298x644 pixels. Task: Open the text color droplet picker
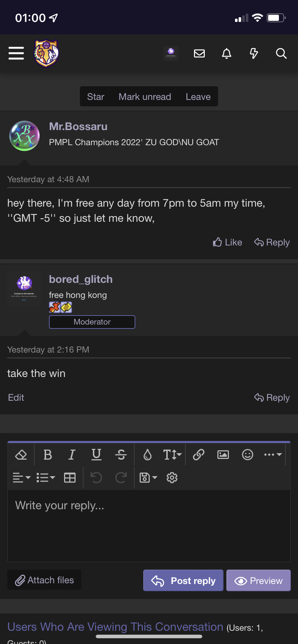[x=148, y=455]
